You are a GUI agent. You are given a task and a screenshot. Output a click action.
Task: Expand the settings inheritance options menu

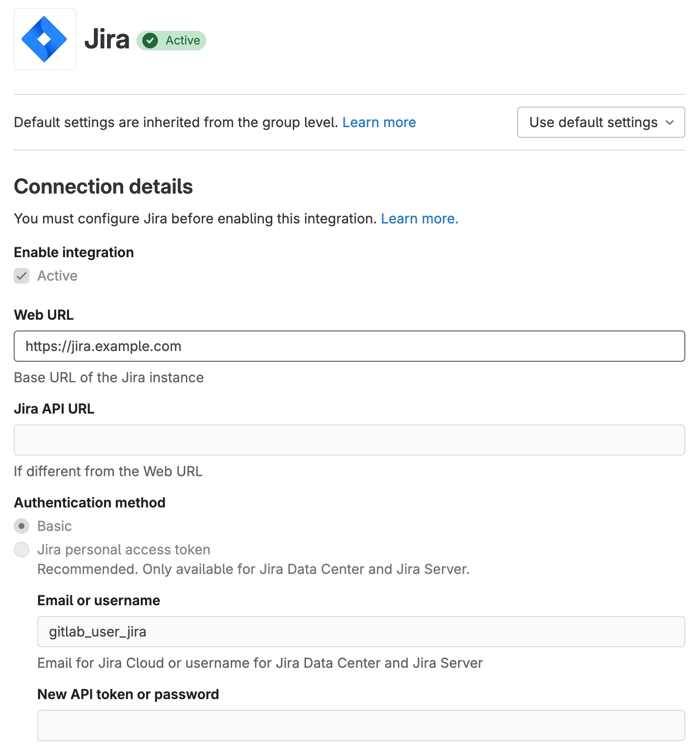tap(601, 123)
